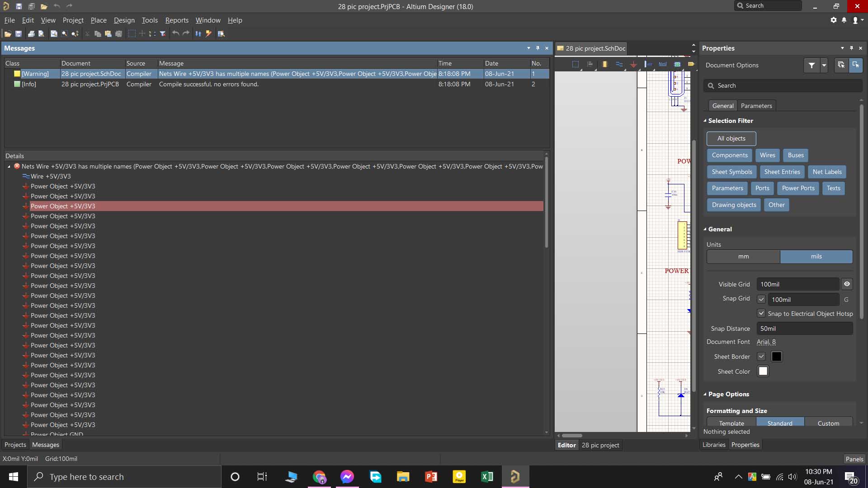This screenshot has height=488, width=868.
Task: Uncheck the Snap Grid checkbox
Action: coord(761,299)
